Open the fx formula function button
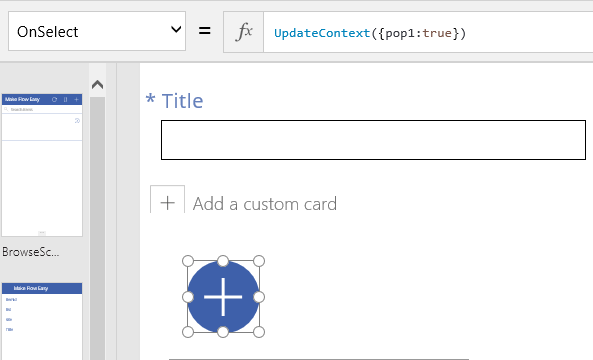The width and height of the screenshot is (593, 360). (244, 32)
